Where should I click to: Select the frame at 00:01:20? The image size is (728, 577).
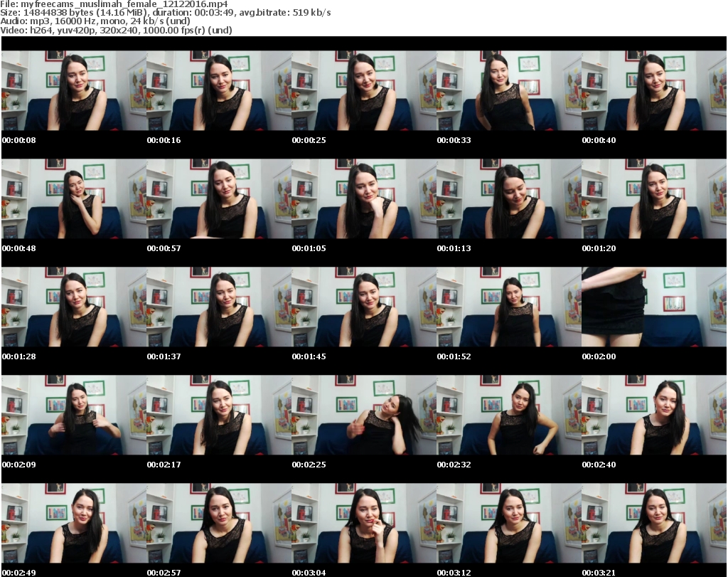[654, 198]
